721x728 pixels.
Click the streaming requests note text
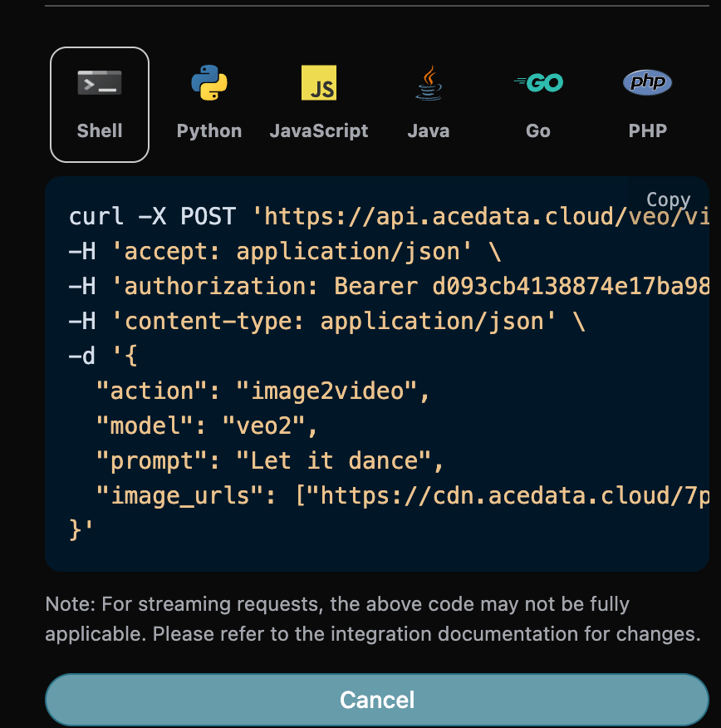(336, 618)
